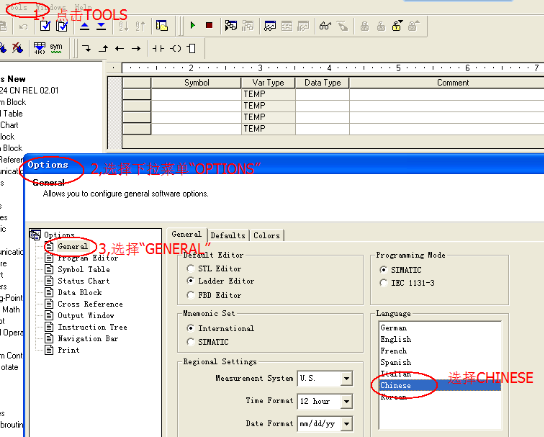Select Navigation Bar in the Options tree
This screenshot has width=544, height=437.
(88, 338)
